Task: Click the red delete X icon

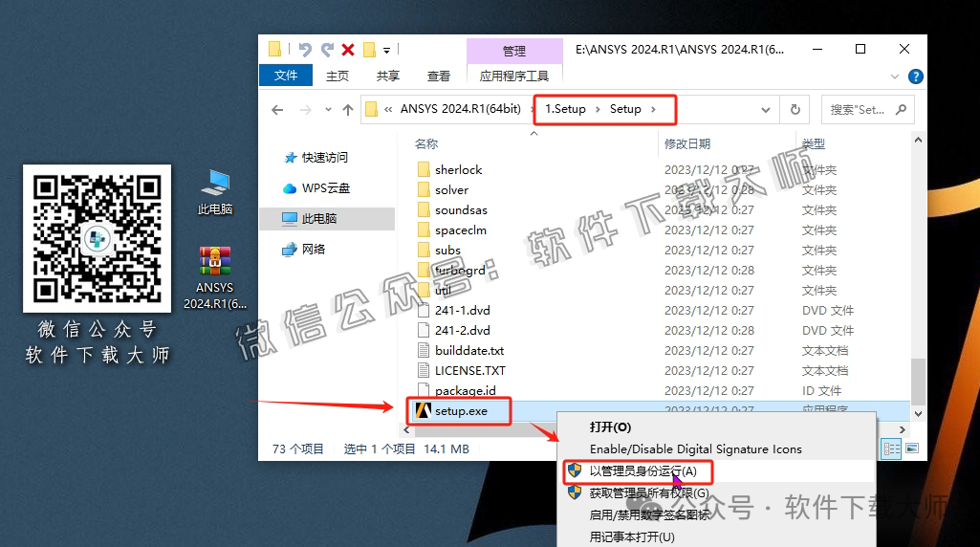Action: click(x=348, y=50)
